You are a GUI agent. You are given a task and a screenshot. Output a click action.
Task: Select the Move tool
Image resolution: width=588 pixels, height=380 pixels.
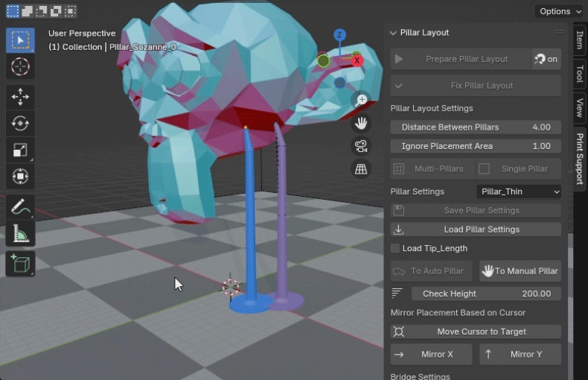pos(20,97)
